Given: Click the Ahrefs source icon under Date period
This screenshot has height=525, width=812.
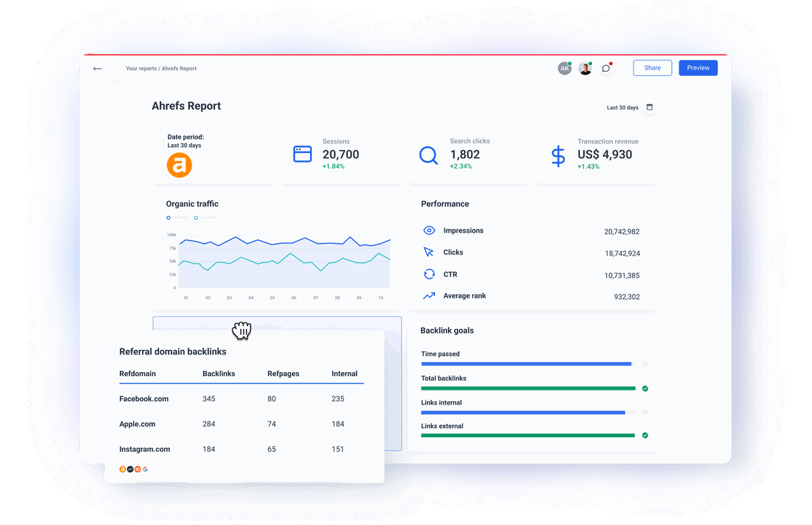Looking at the screenshot, I should [179, 164].
